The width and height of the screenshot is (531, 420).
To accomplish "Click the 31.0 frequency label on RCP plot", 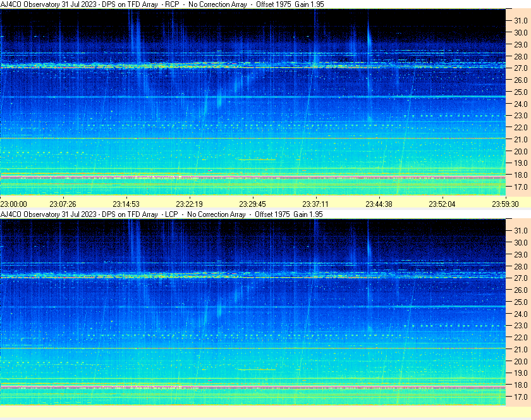I will point(520,21).
